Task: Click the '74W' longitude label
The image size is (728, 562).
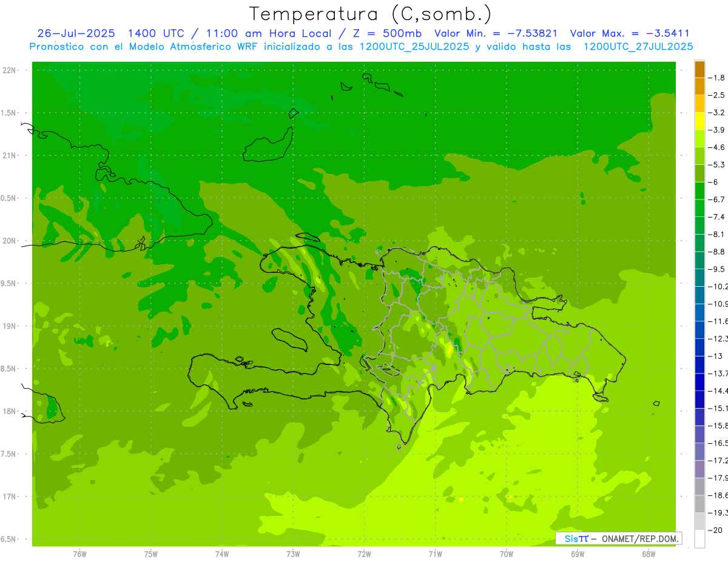Action: point(222,554)
